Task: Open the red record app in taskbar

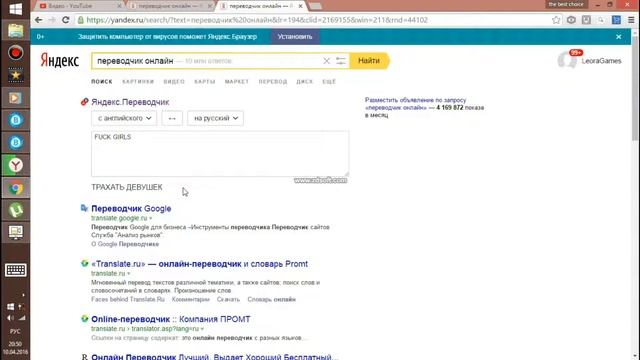Action: (16, 53)
